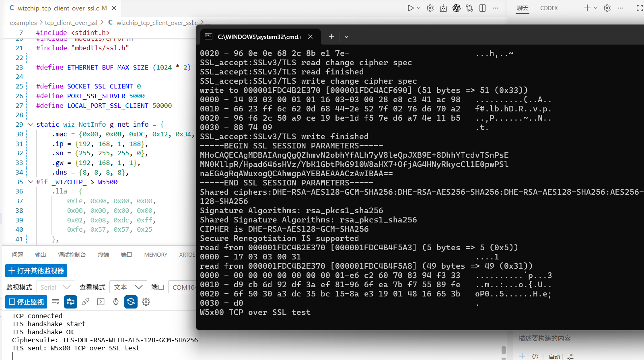Open chat tuning sliders icon
Viewport: 644px width, 360px height.
pyautogui.click(x=570, y=356)
